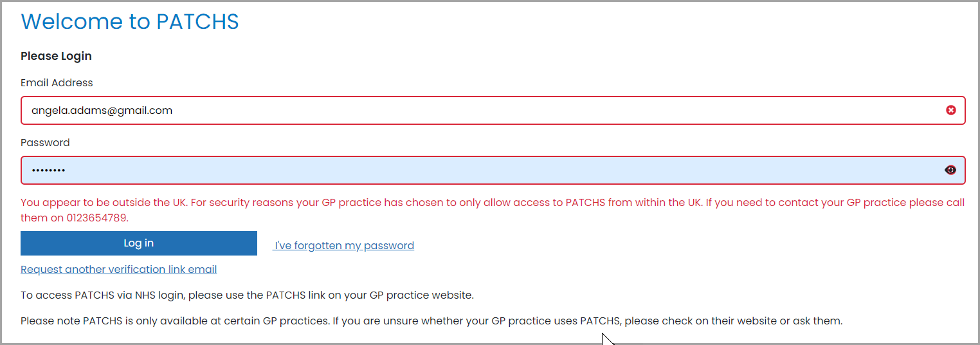The height and width of the screenshot is (345, 980).
Task: Click the Password field label
Action: click(45, 142)
